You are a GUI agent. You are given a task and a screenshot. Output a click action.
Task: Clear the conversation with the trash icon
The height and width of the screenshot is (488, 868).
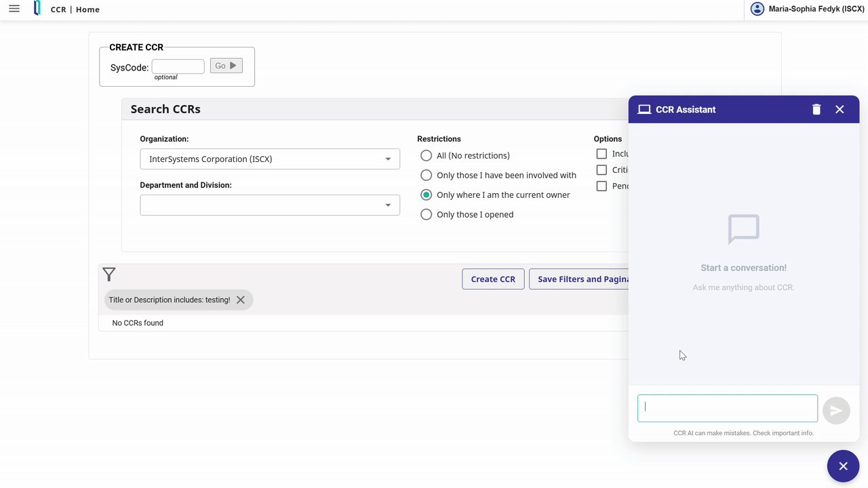pyautogui.click(x=816, y=109)
